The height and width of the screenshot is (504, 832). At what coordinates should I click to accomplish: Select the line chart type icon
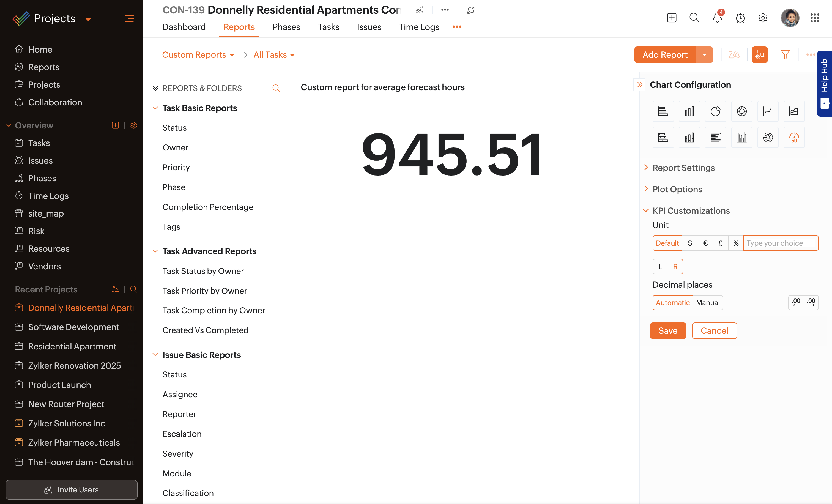point(768,111)
